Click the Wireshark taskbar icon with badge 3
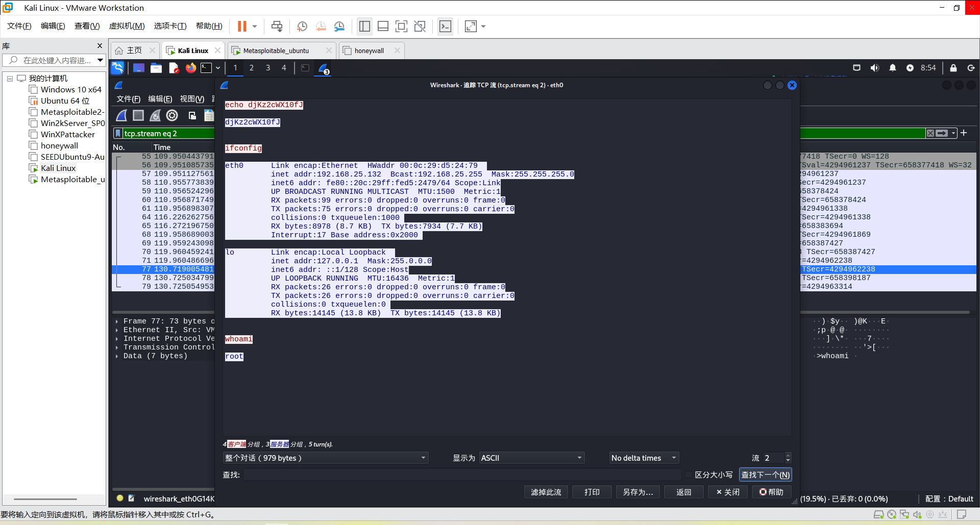This screenshot has height=525, width=980. point(324,68)
